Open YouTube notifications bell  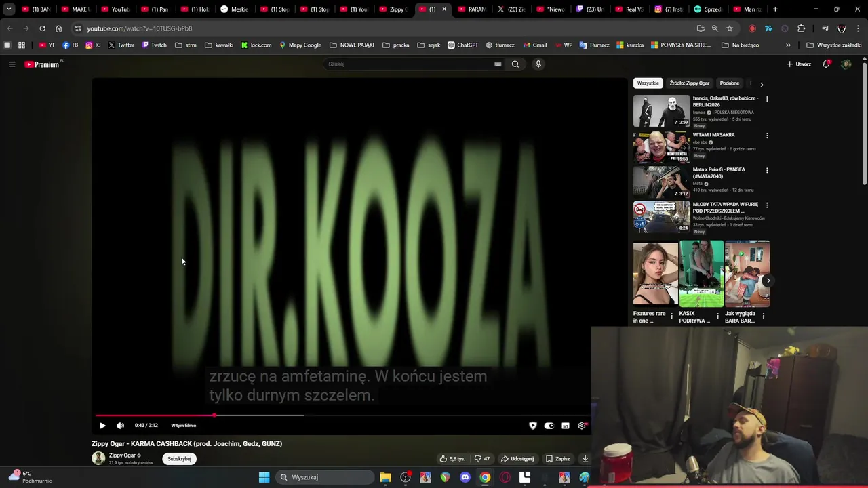[x=826, y=64]
